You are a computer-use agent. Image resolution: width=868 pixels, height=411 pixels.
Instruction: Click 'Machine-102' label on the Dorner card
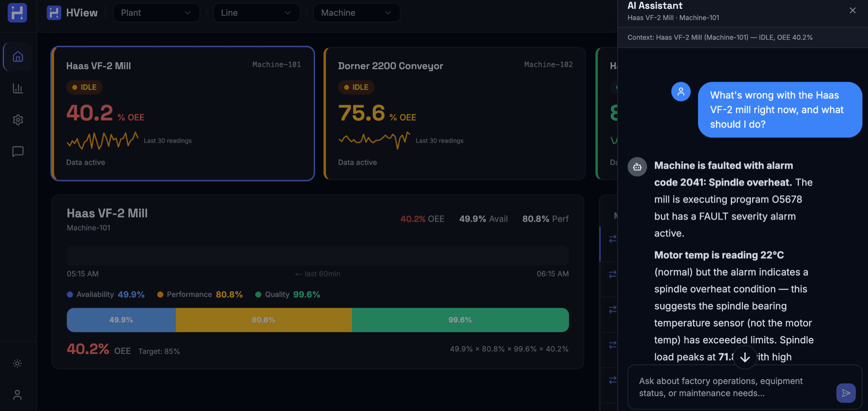point(549,65)
